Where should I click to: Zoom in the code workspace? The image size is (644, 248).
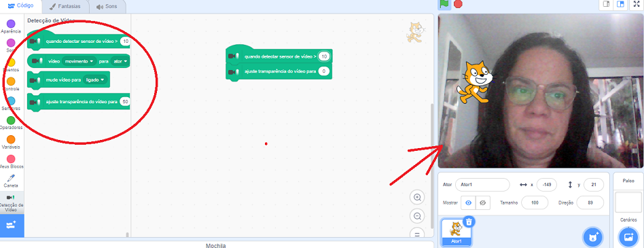click(417, 198)
